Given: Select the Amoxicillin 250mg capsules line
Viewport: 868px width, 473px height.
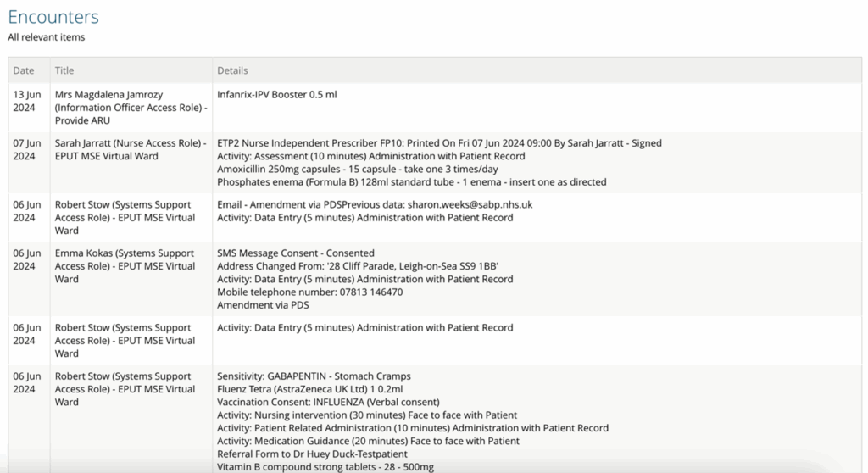Looking at the screenshot, I should (x=358, y=169).
